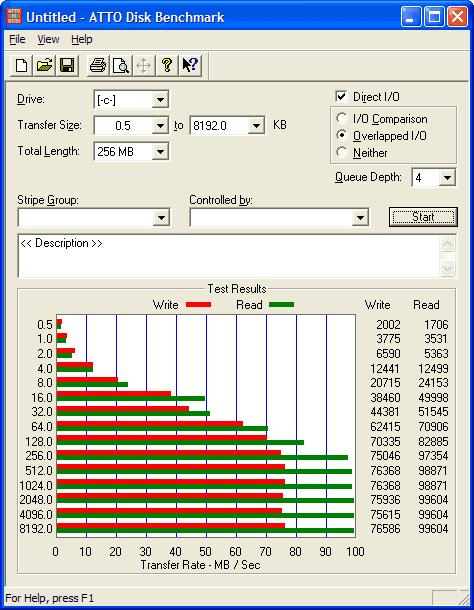474x610 pixels.
Task: Click the read value 99604 in the 2048.0 row
Action: coord(433,500)
